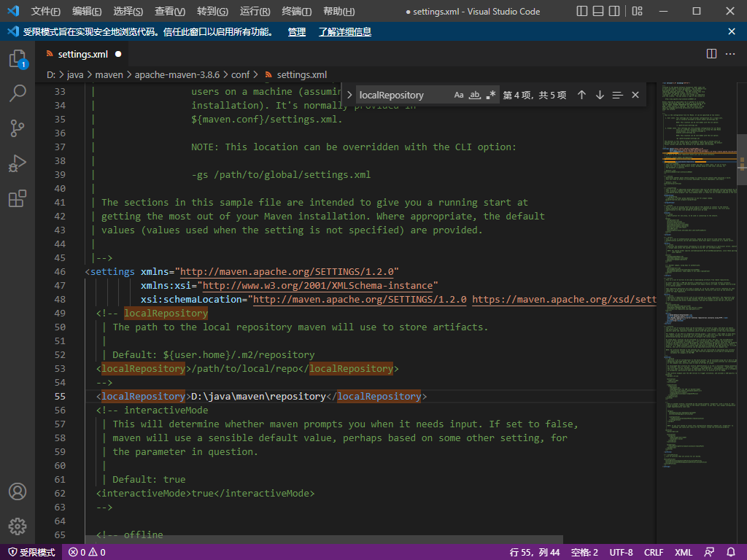Screen dimensions: 747x560
Task: Go to line via 行 55, 列 44
Action: (534, 552)
